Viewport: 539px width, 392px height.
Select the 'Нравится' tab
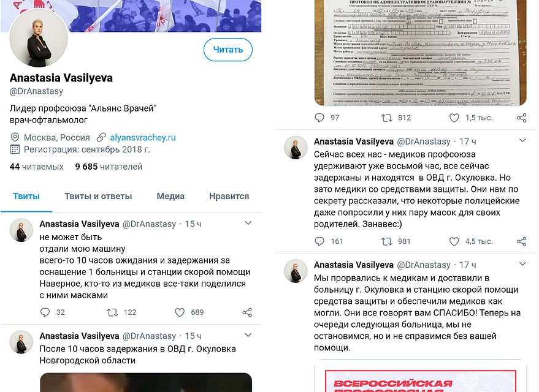[x=229, y=196]
